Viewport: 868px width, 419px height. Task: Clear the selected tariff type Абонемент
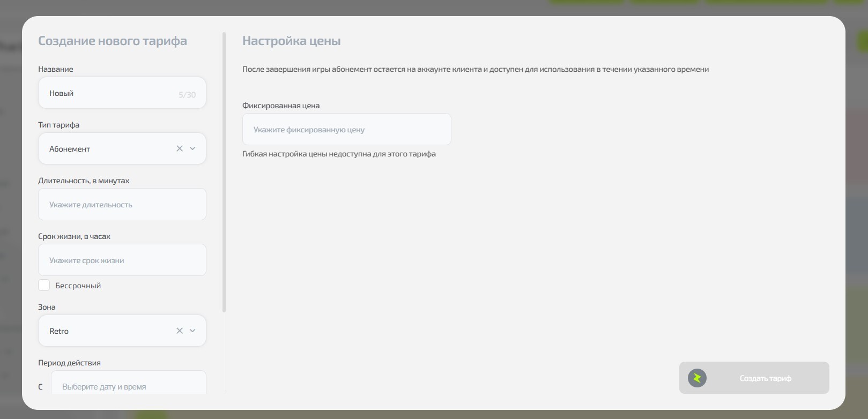point(180,148)
